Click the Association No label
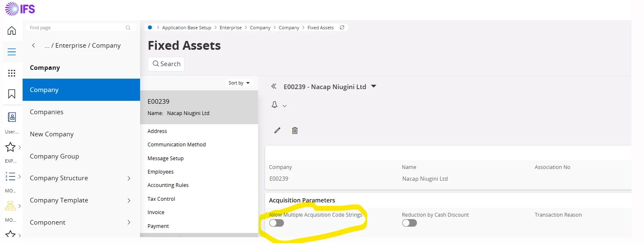 pos(552,167)
